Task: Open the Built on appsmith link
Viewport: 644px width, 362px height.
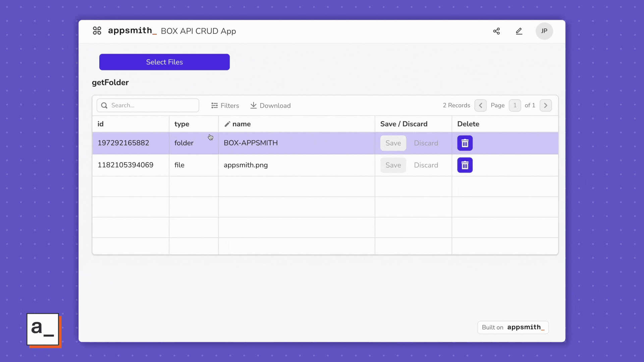Action: (513, 327)
